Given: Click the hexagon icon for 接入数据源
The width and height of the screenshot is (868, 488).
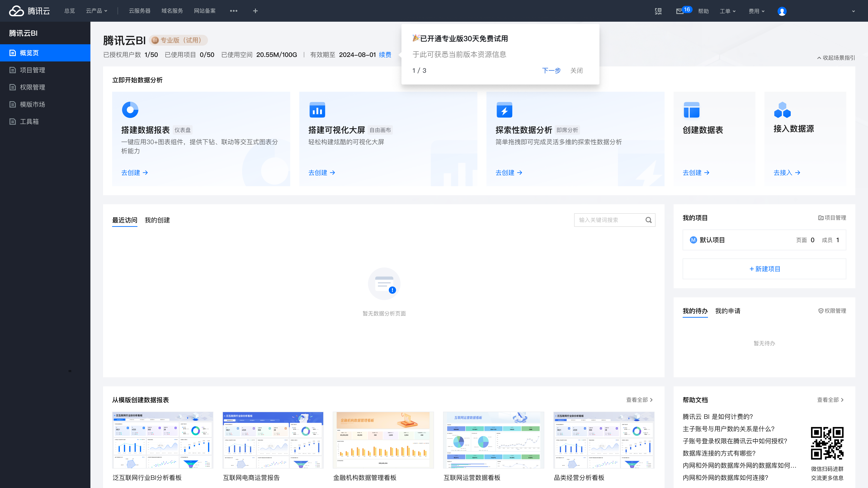Looking at the screenshot, I should click(x=782, y=110).
